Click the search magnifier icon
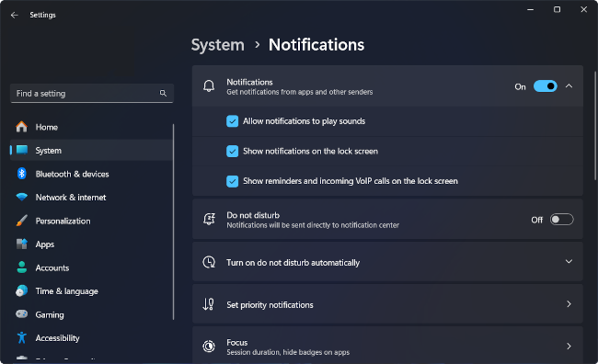 (x=163, y=94)
